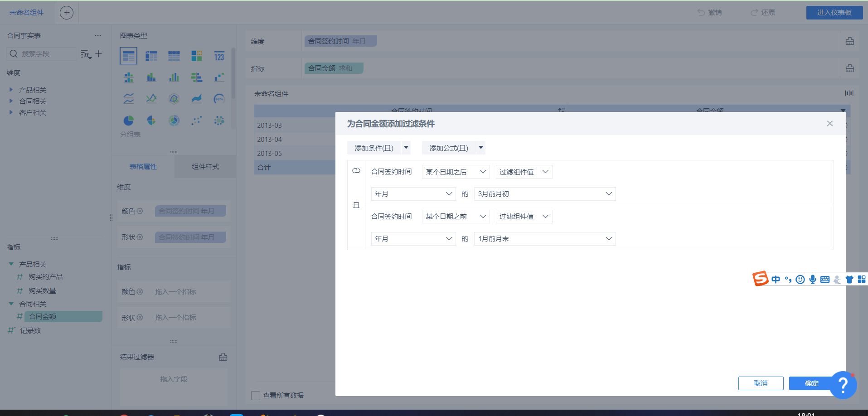Pick the partitioned column chart type
Viewport: 868px width, 416px height.
tap(129, 77)
